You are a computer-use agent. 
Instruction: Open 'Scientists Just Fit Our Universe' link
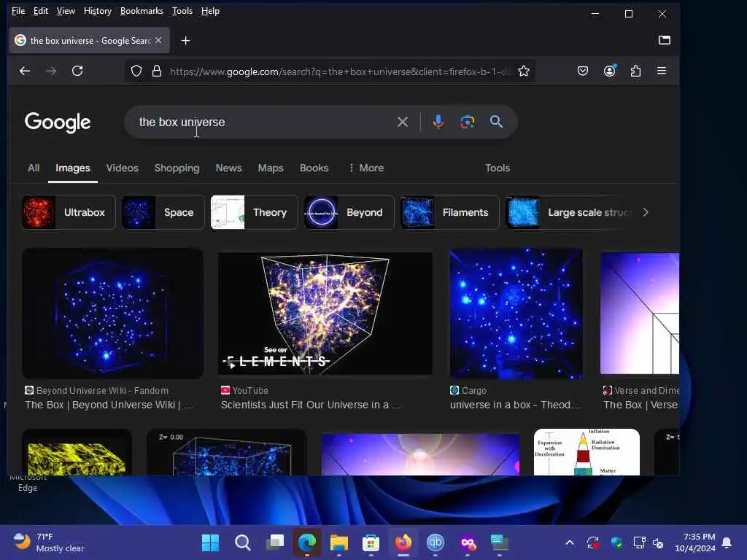click(311, 405)
